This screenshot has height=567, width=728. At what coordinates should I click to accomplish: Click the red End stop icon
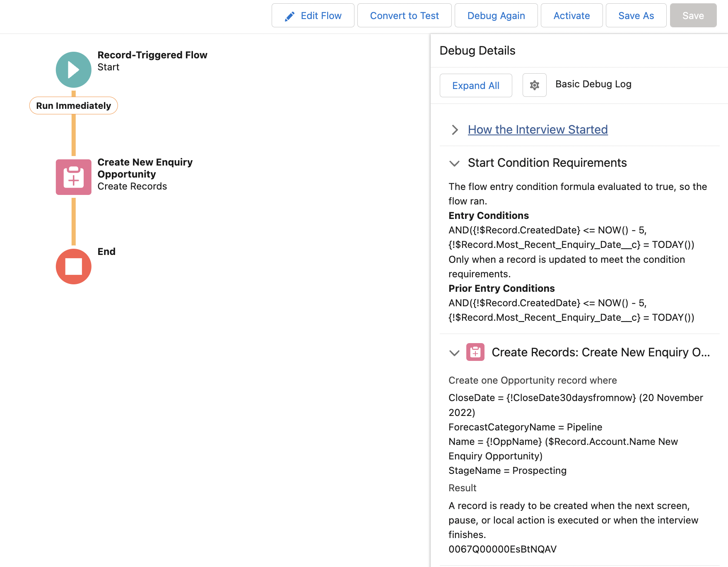click(74, 267)
